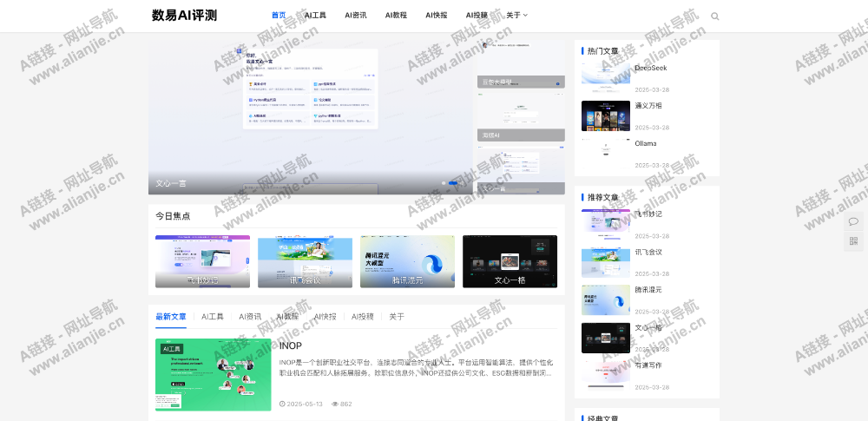
Task: Click the Ollama thumbnail in 热门文章
Action: [606, 154]
